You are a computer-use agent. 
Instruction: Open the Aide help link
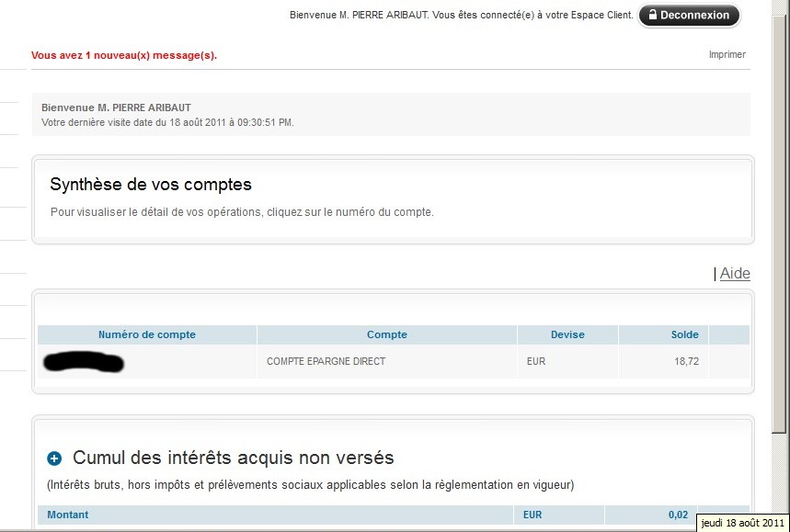735,273
